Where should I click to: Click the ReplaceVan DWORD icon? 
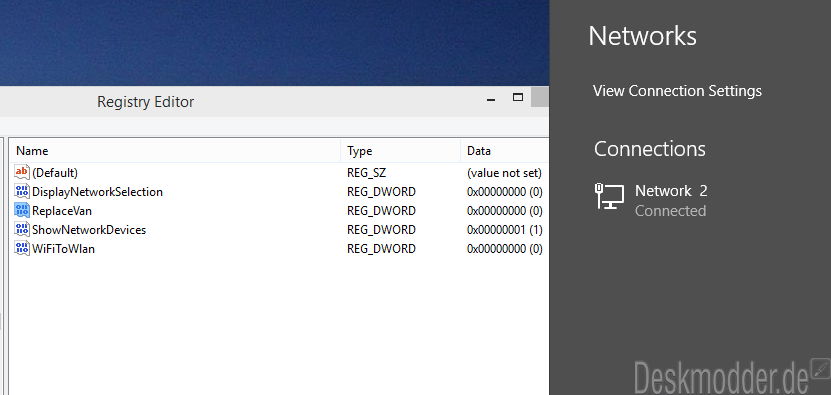pyautogui.click(x=22, y=210)
